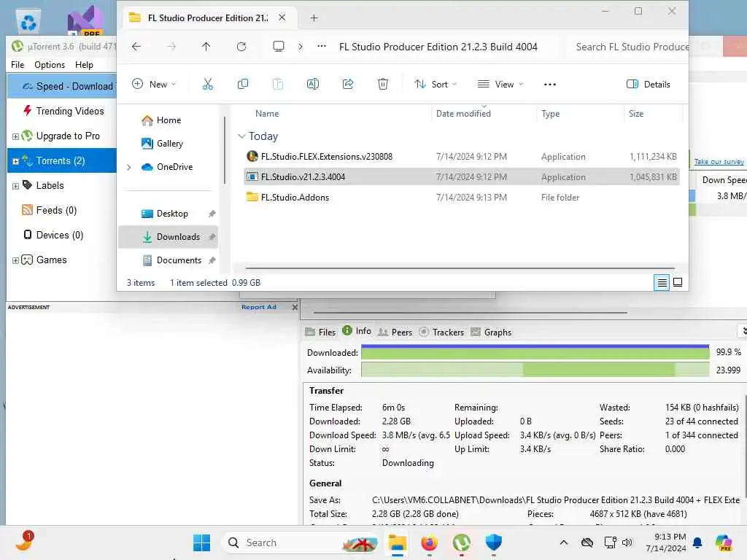Open File Explorer from the taskbar
The width and height of the screenshot is (747, 560).
[x=397, y=542]
